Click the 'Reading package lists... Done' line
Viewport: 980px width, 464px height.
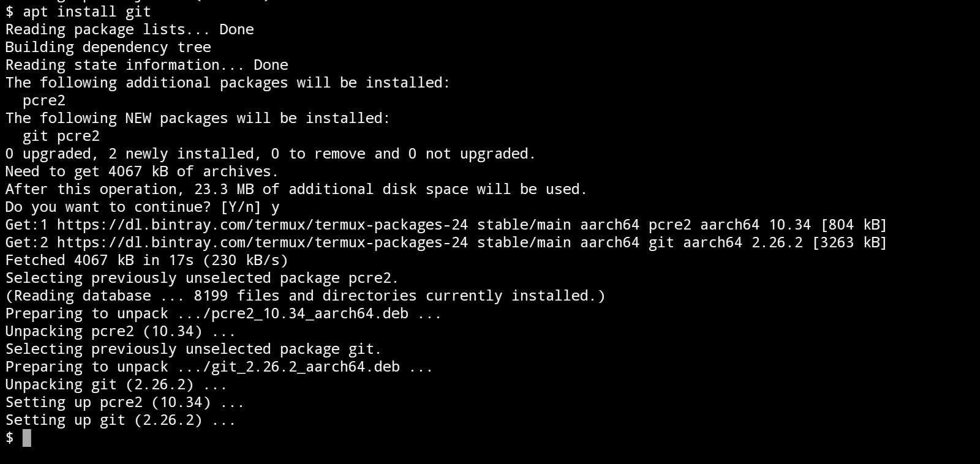pyautogui.click(x=129, y=29)
